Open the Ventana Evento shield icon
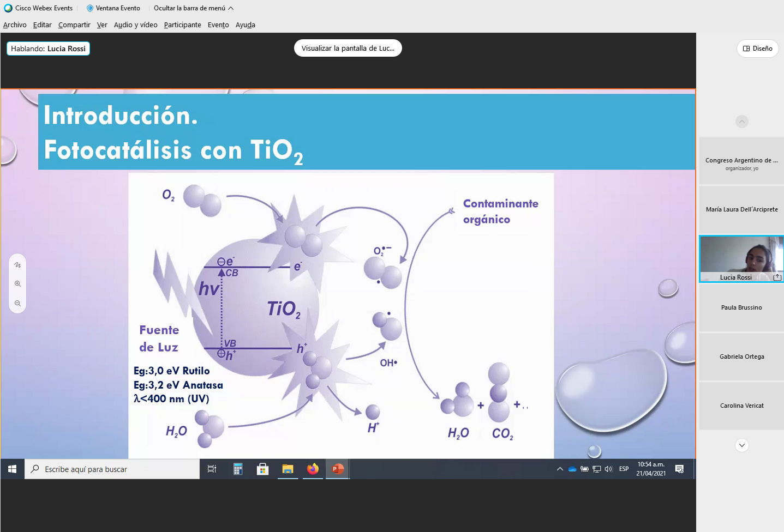The height and width of the screenshot is (532, 784). click(x=90, y=8)
